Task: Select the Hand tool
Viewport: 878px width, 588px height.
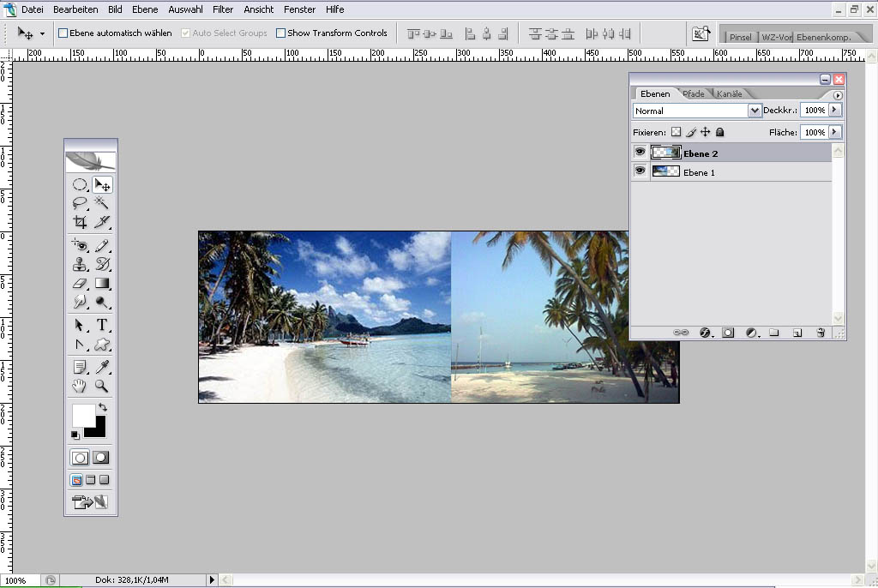Action: point(80,386)
